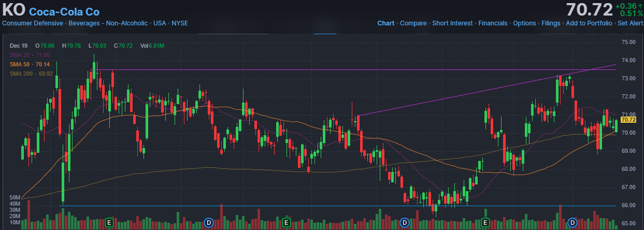
Task: Click the purple horizontal resistance line near 73.50
Action: point(354,70)
